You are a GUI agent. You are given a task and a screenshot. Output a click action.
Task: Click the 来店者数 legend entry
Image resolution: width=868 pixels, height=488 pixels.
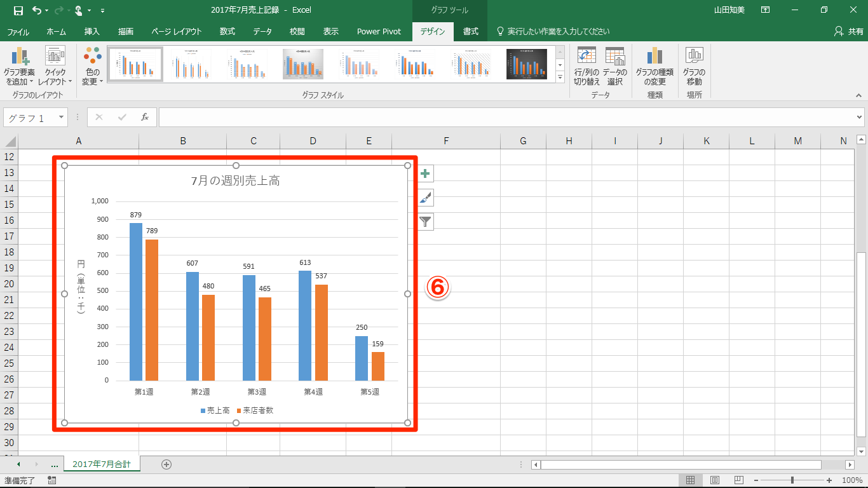click(255, 410)
